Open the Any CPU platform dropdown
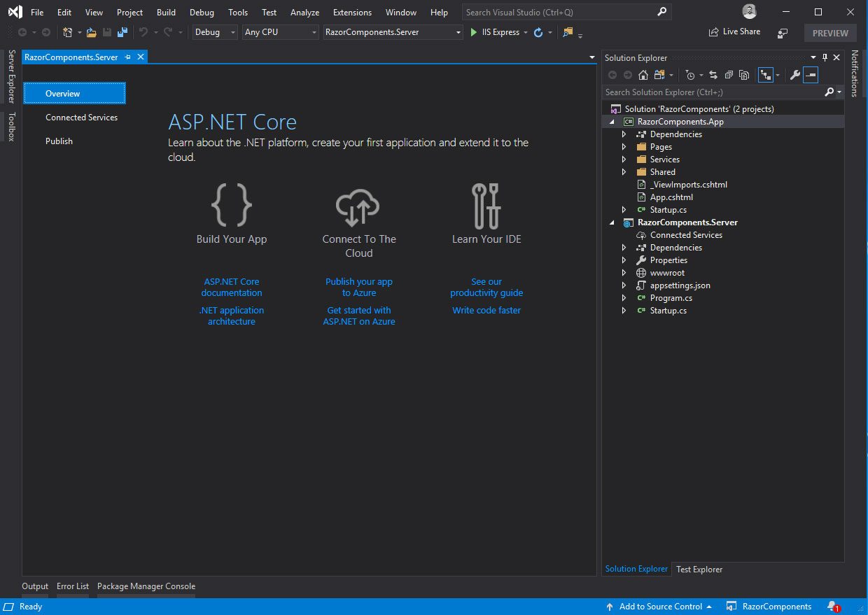Image resolution: width=868 pixels, height=615 pixels. (280, 32)
